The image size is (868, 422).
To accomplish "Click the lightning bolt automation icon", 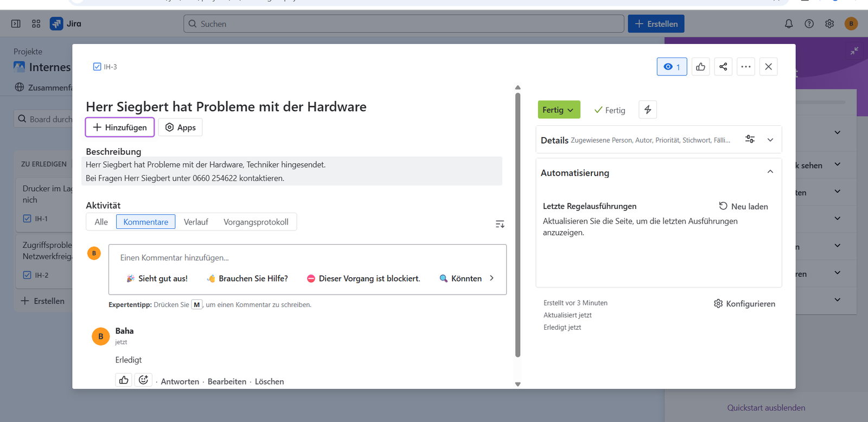I will (648, 110).
